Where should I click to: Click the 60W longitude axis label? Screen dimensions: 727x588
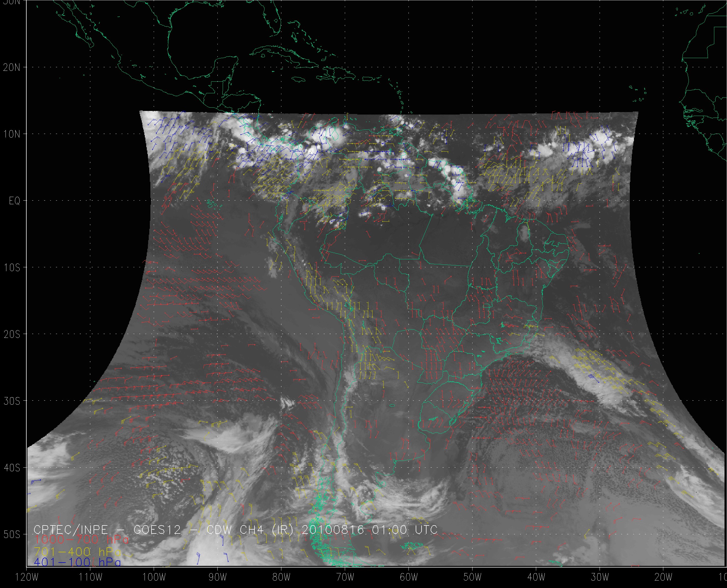coord(409,577)
